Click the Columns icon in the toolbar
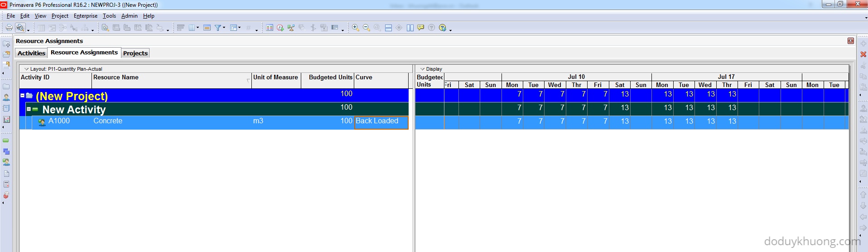Viewport: 868px width, 252px height. tap(192, 28)
